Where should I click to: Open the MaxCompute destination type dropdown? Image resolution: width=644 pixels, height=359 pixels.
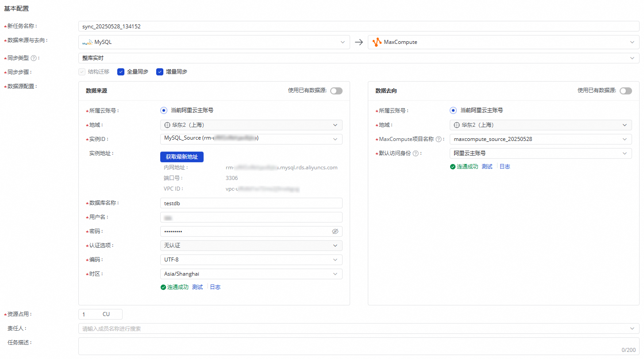pyautogui.click(x=503, y=42)
